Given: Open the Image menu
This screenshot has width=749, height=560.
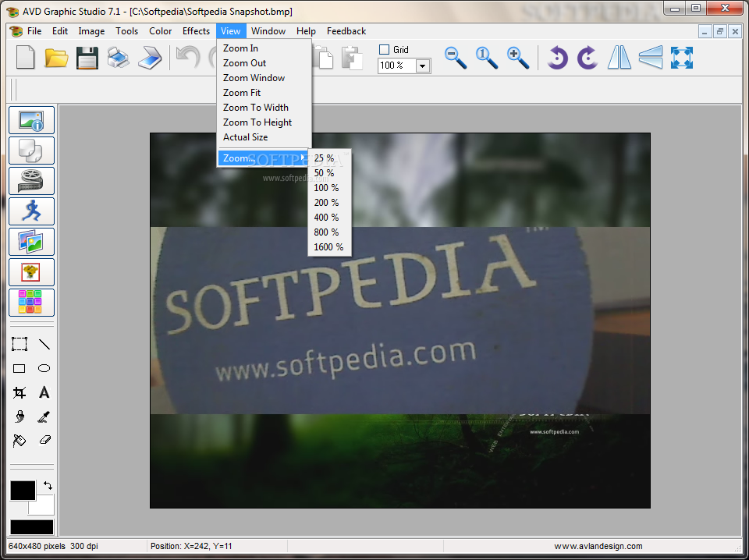Looking at the screenshot, I should (91, 31).
